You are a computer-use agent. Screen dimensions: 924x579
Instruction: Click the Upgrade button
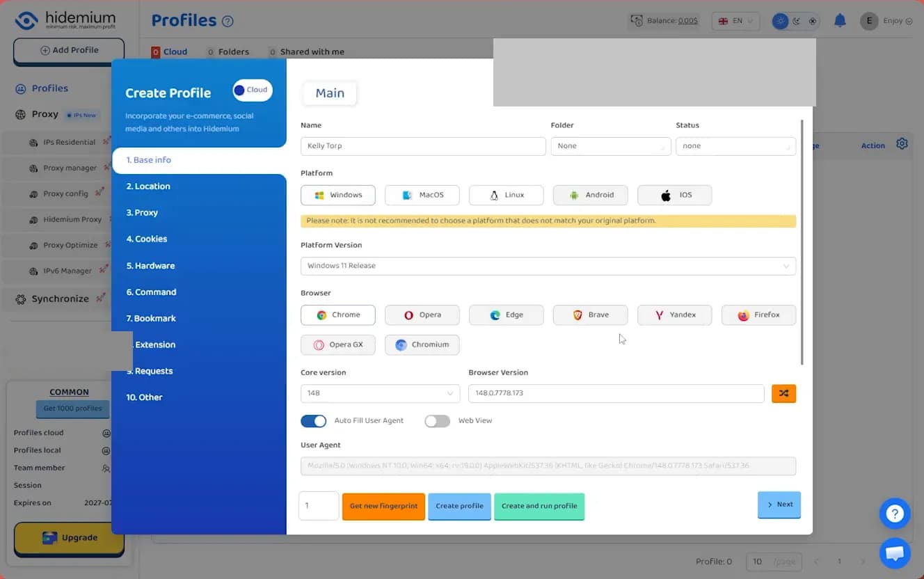[69, 538]
